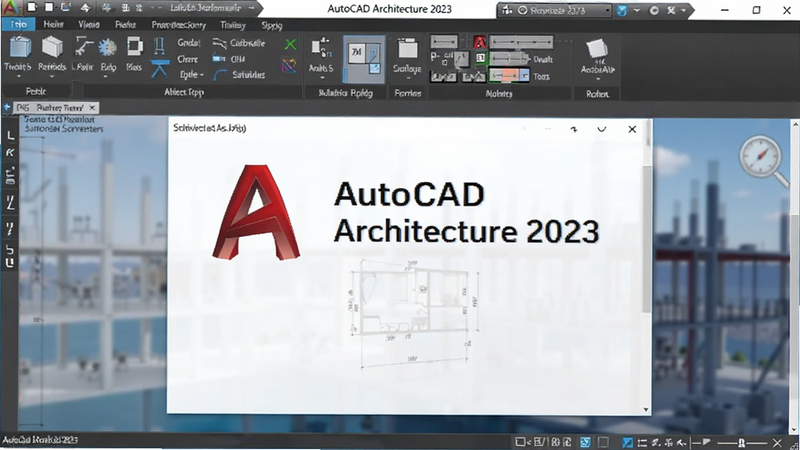Viewport: 800px width, 450px height.
Task: Toggle the rectangle icon at status bar icons' start
Action: [520, 442]
